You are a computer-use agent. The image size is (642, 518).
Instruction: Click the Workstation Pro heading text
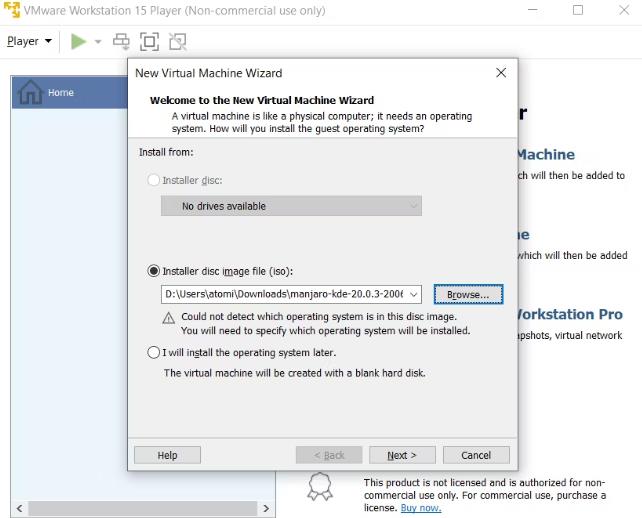coord(570,314)
